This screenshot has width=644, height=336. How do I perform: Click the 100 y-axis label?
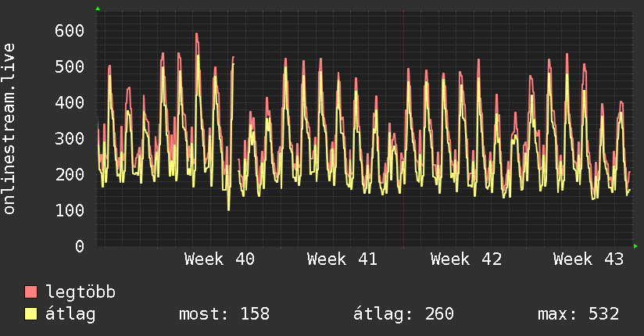point(70,210)
